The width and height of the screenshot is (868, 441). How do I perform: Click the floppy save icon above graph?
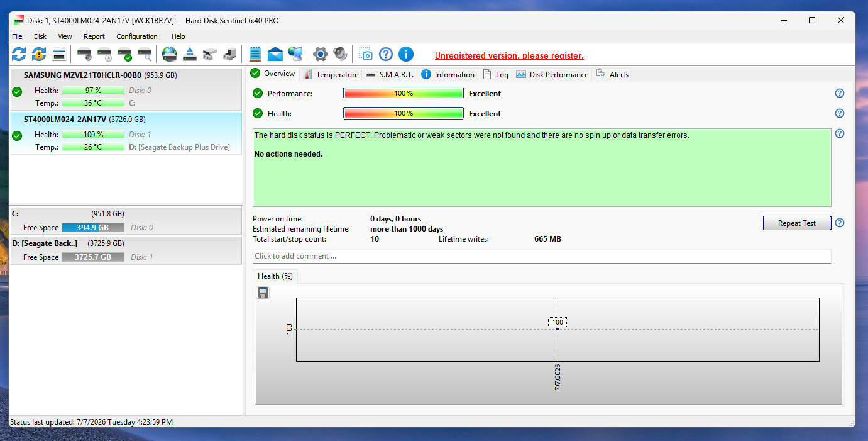pyautogui.click(x=263, y=293)
